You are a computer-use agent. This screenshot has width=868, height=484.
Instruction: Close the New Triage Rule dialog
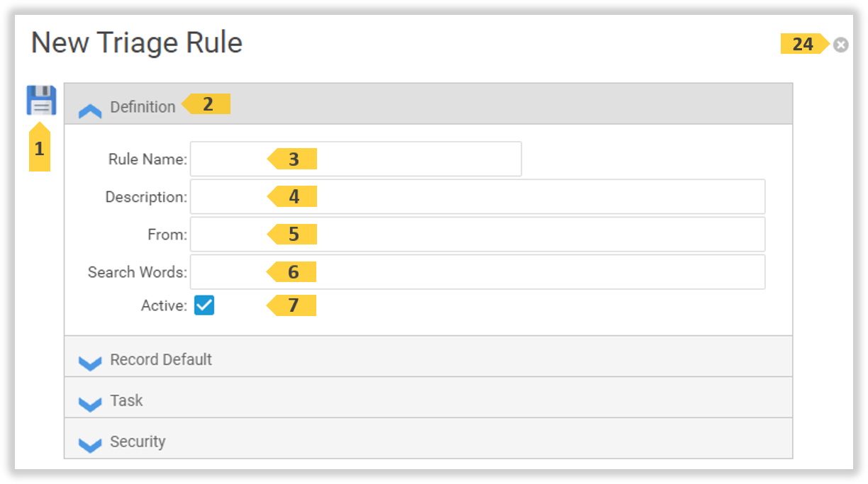pos(840,45)
